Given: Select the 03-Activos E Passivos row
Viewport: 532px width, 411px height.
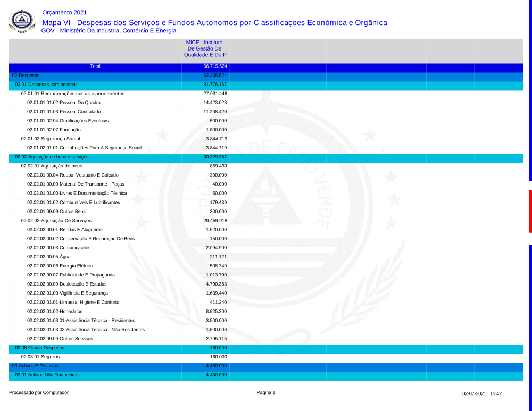Looking at the screenshot, I should (35, 366).
